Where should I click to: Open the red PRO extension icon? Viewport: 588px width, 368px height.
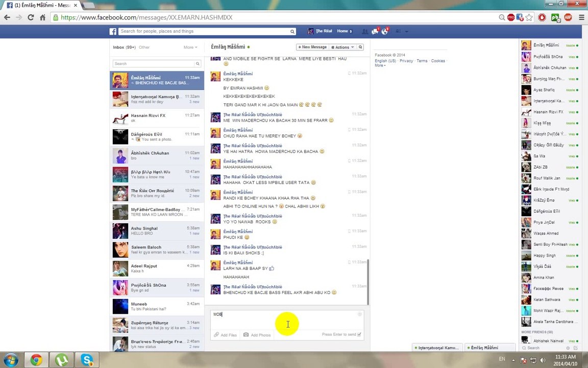511,17
